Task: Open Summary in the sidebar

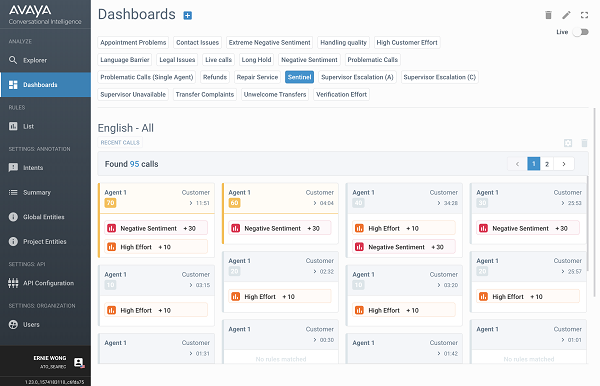Action: pyautogui.click(x=46, y=192)
